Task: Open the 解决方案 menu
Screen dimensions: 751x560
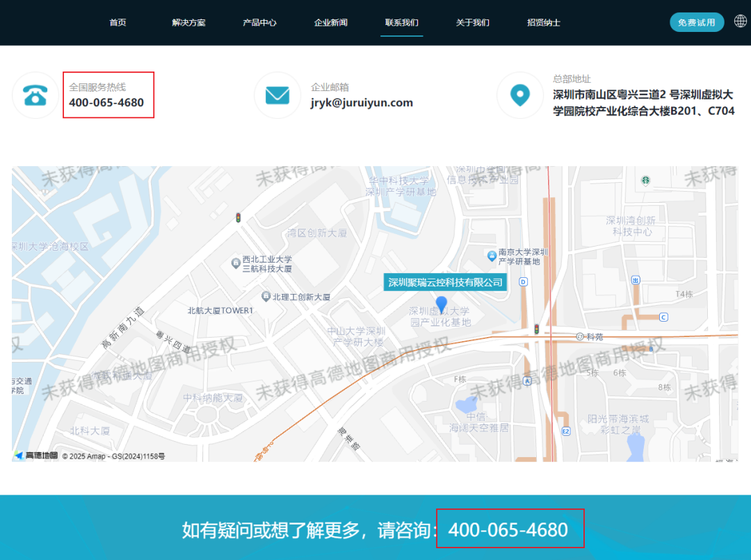Action: 188,22
